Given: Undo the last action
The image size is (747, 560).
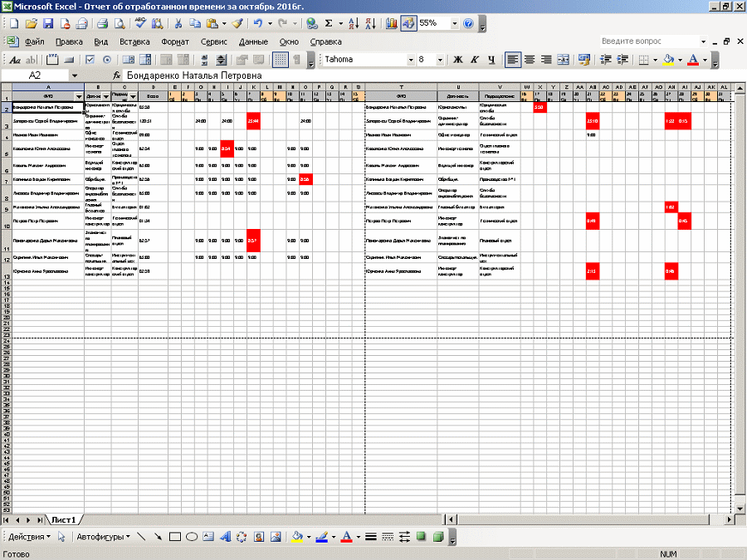Looking at the screenshot, I should [x=258, y=23].
